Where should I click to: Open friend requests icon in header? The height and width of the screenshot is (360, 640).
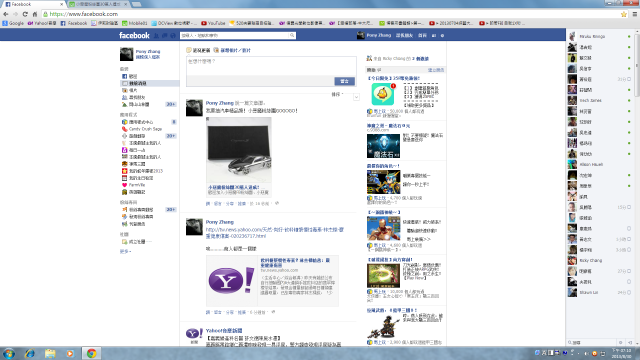(156, 36)
